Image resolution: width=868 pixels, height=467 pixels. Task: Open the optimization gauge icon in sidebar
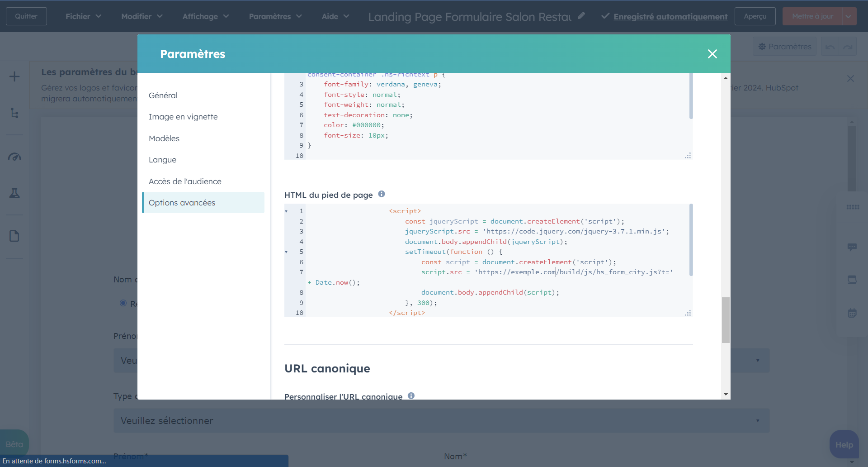click(x=14, y=157)
